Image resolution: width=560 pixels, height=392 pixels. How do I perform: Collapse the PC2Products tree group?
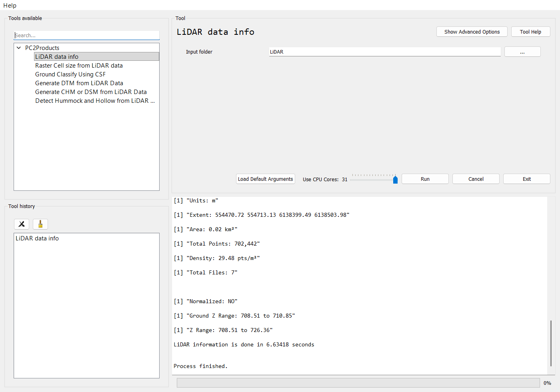[x=19, y=48]
